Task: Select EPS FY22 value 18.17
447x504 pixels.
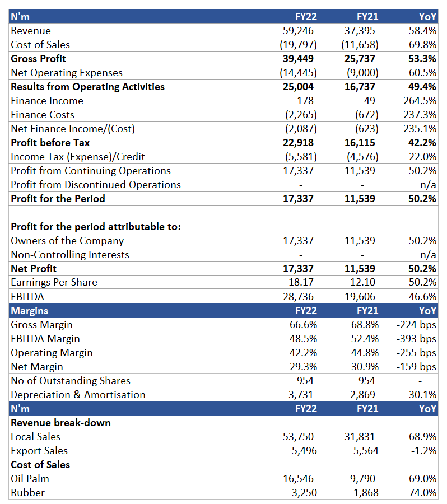Action: tap(301, 282)
